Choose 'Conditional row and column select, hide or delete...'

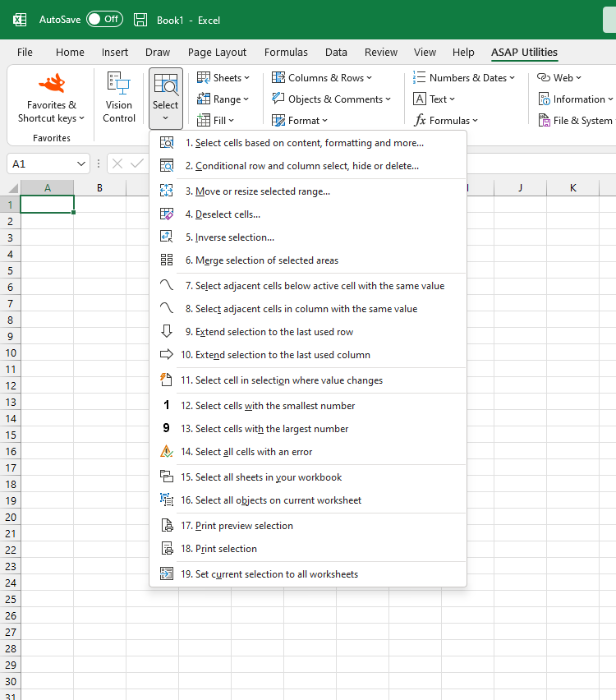pyautogui.click(x=308, y=166)
